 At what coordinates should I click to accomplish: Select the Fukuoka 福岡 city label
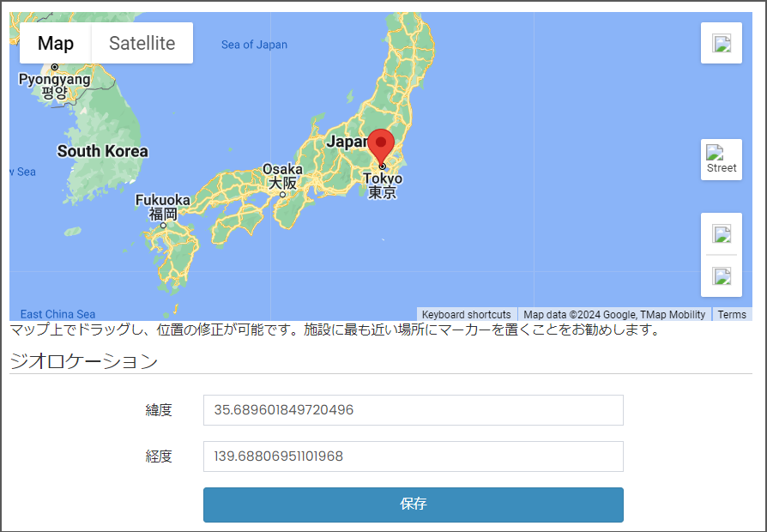(163, 207)
